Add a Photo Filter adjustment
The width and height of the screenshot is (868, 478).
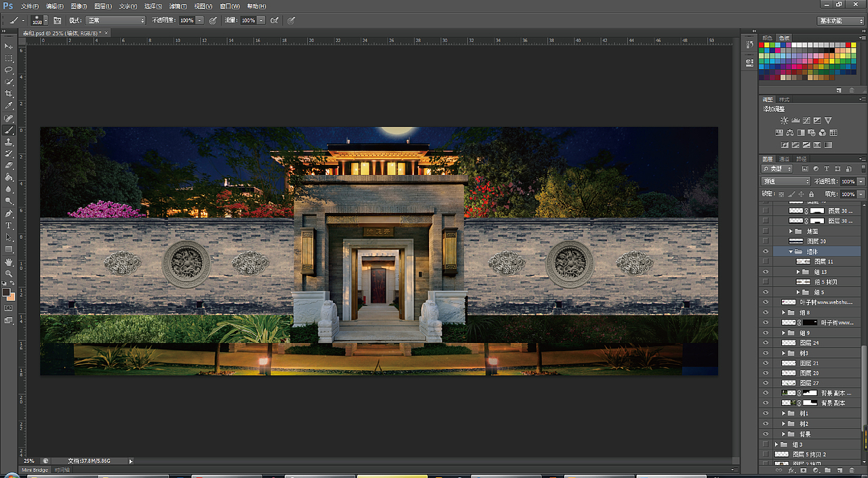coord(812,132)
